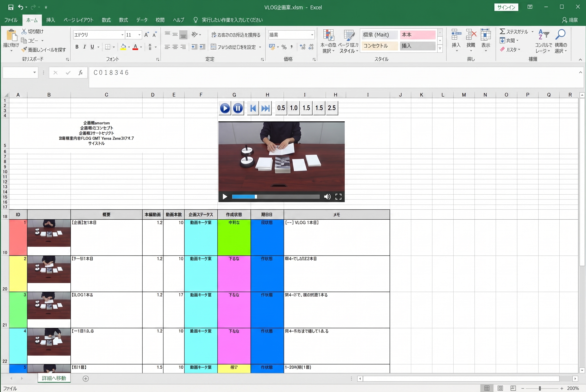Switch to Page Layout view in status bar
Image resolution: width=586 pixels, height=392 pixels.
point(500,388)
